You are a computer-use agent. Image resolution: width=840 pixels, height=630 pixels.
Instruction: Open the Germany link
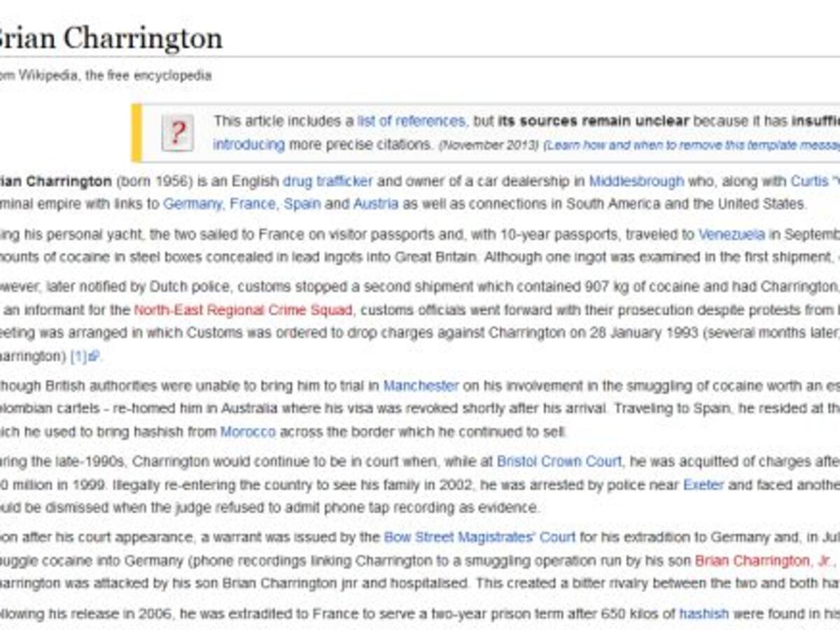[193, 204]
